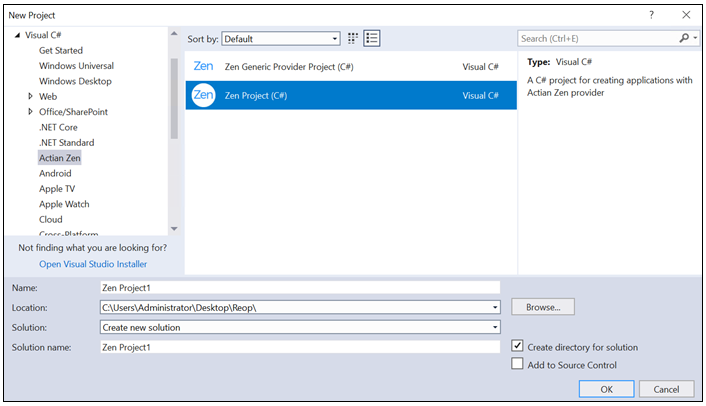Select Apple Watch category

(64, 204)
